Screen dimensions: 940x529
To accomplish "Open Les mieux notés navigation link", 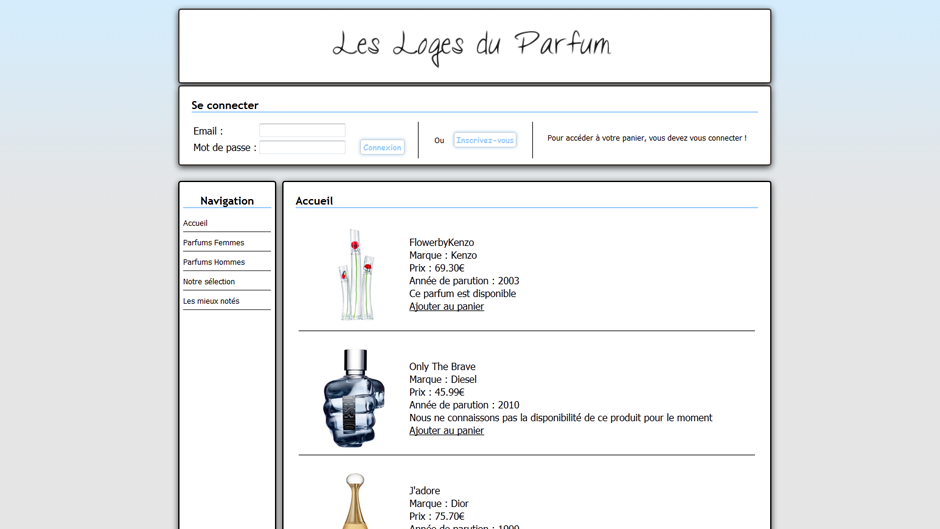I will click(x=211, y=301).
